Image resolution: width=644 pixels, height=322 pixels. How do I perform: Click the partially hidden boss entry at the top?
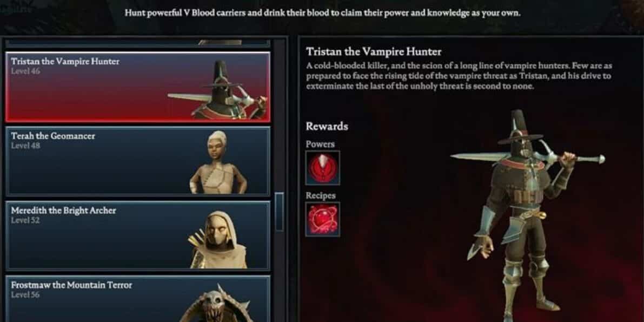[138, 42]
